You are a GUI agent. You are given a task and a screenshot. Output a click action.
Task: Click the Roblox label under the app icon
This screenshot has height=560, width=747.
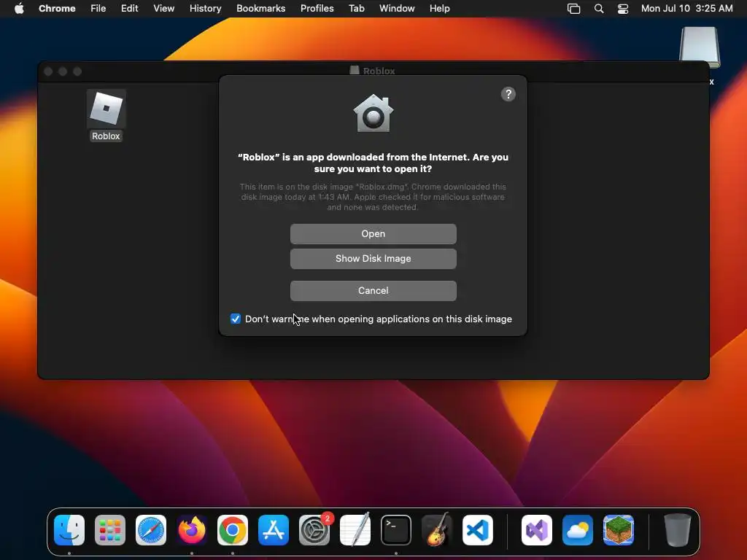[106, 136]
